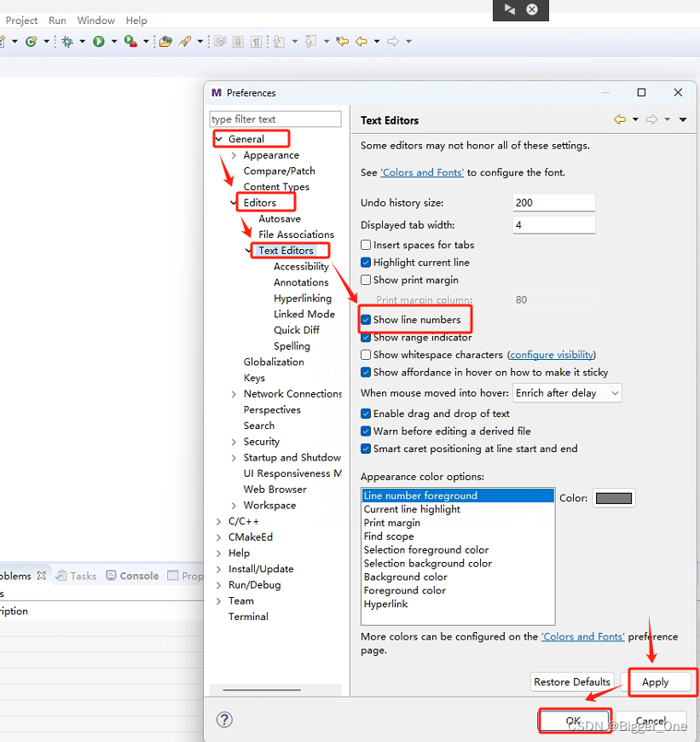The height and width of the screenshot is (742, 700).
Task: Select the Profile icon in the toolbar
Action: 130,40
